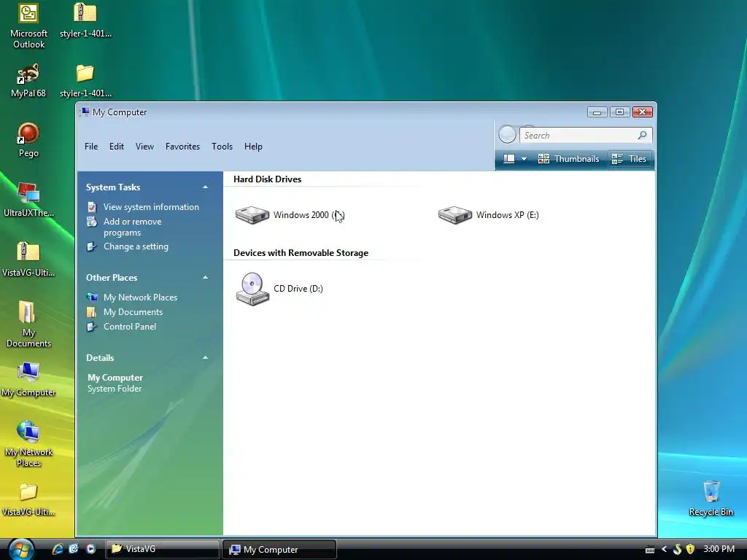Switch to the VistaVG taskbar button
Viewport: 747px width, 560px height.
(162, 549)
